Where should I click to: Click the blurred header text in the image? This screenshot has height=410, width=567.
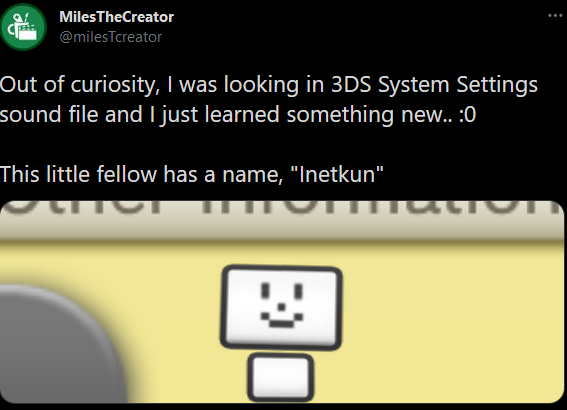click(284, 209)
